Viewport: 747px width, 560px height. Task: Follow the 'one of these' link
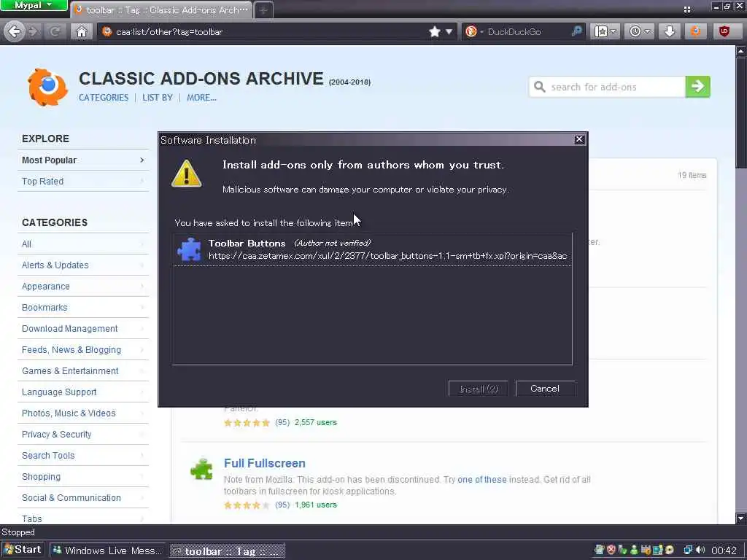click(481, 480)
